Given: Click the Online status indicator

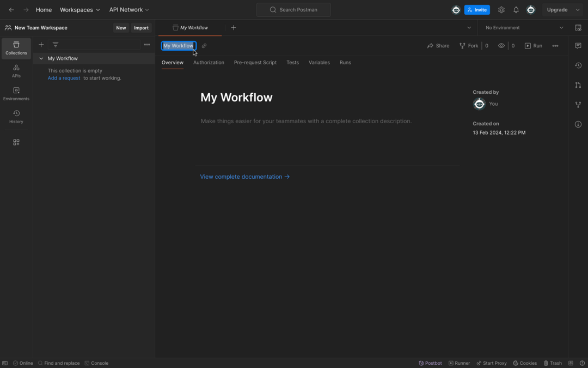Looking at the screenshot, I should tap(23, 363).
